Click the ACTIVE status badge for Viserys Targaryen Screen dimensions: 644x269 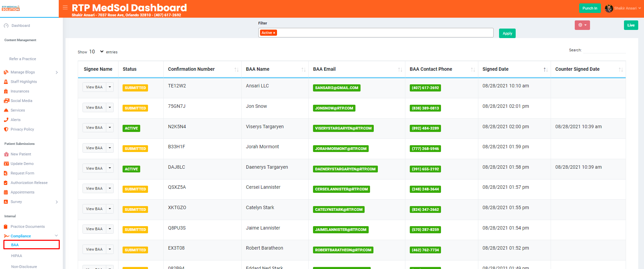click(x=131, y=128)
